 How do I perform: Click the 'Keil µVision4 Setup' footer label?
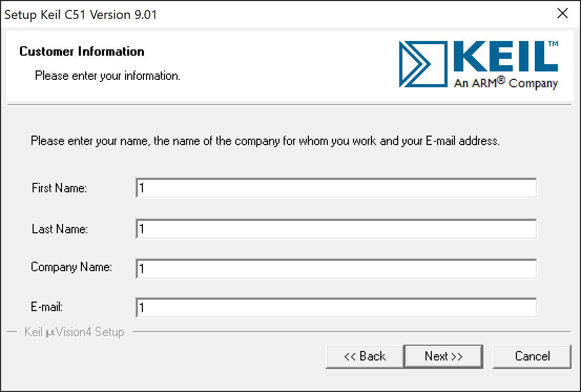point(74,332)
